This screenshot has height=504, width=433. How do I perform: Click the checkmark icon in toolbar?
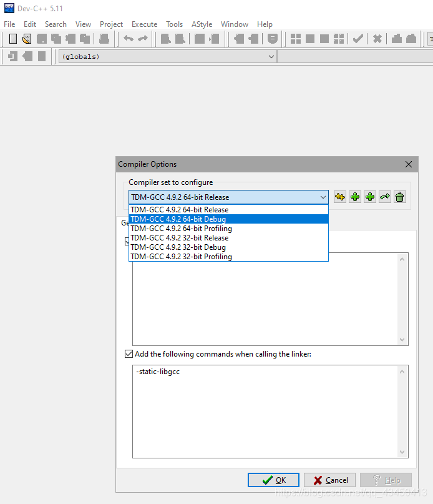pyautogui.click(x=358, y=39)
